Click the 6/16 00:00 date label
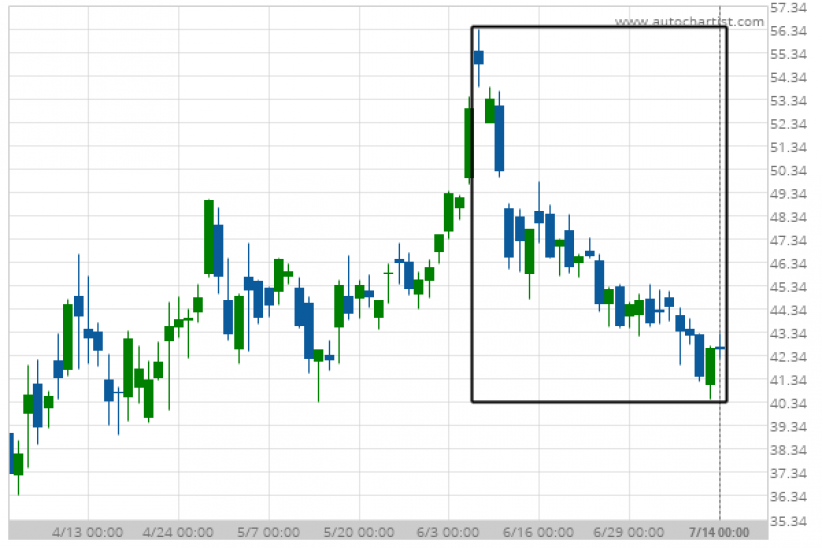Image resolution: width=822 pixels, height=548 pixels. (x=538, y=532)
